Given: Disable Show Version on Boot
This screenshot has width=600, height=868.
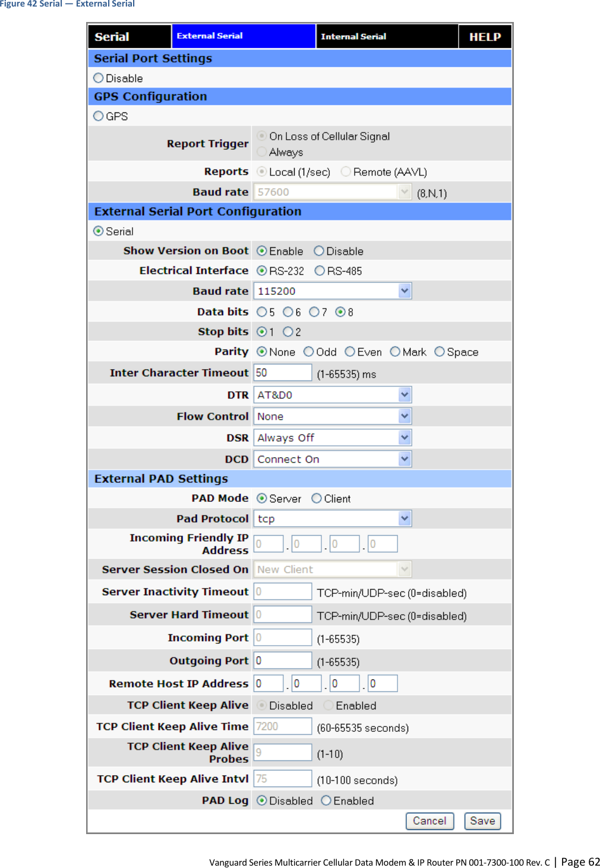Looking at the screenshot, I should [319, 251].
